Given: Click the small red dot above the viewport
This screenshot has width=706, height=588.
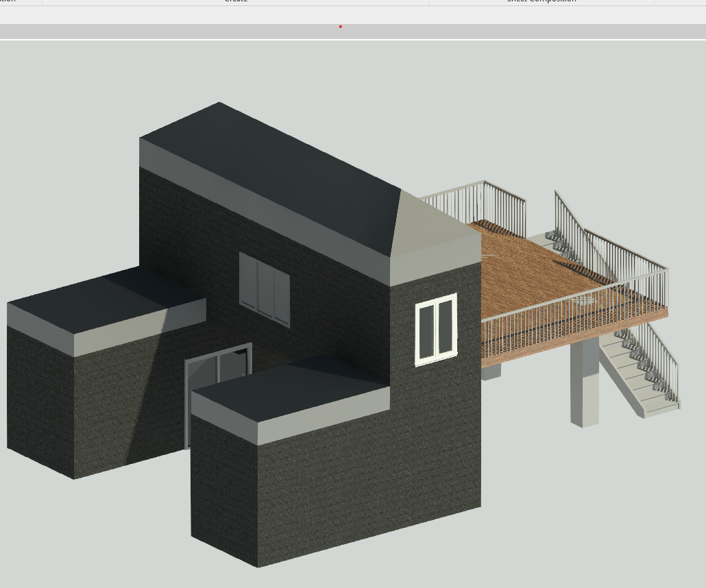Looking at the screenshot, I should pyautogui.click(x=341, y=27).
